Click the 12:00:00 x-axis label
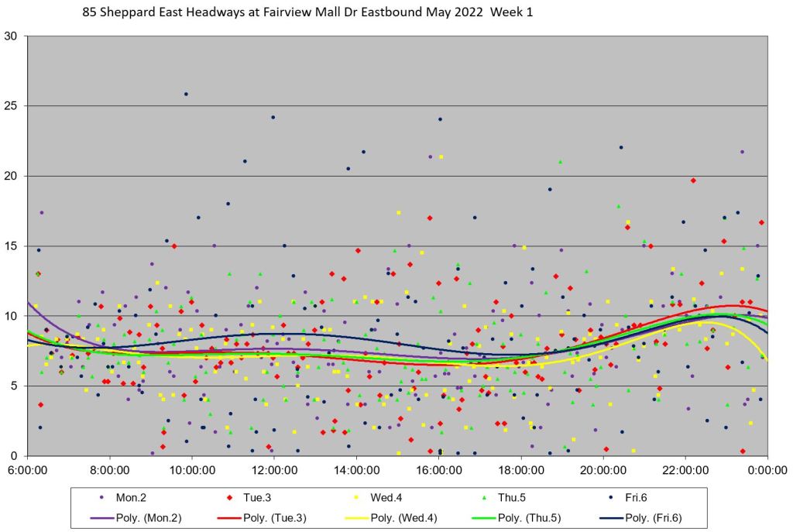The image size is (793, 532). [x=274, y=469]
